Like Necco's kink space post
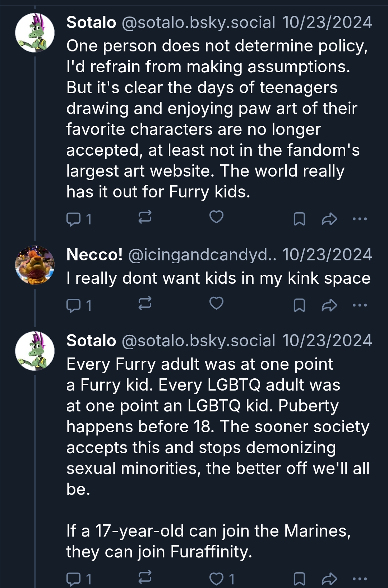 [216, 304]
